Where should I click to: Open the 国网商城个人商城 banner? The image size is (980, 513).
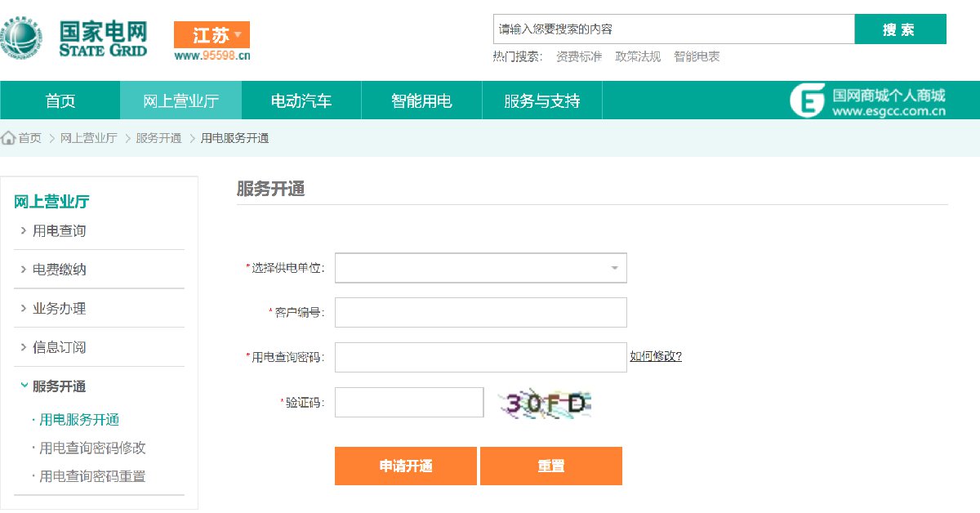pos(867,101)
